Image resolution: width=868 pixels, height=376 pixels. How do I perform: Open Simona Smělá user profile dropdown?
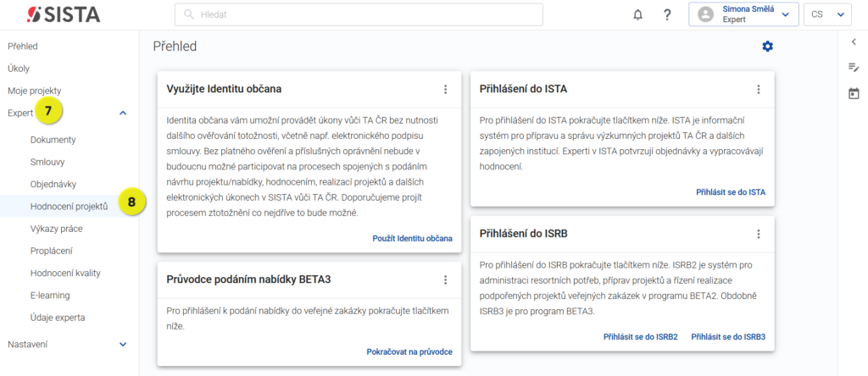(x=743, y=15)
